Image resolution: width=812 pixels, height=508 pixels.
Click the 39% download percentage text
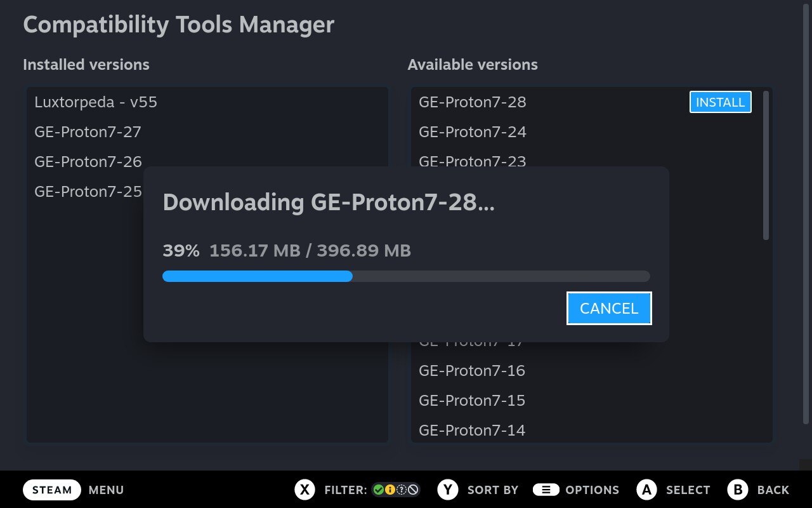click(181, 251)
